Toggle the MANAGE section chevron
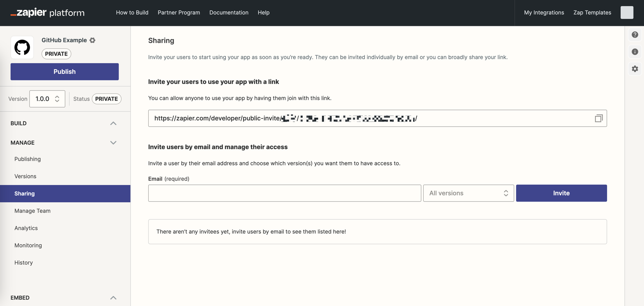This screenshot has height=306, width=644. [x=113, y=143]
